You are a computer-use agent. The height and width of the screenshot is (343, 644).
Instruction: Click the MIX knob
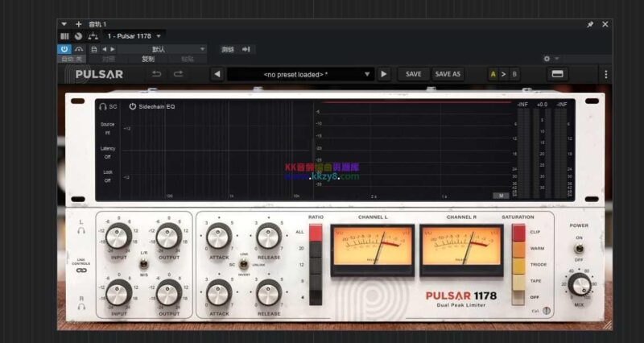(580, 284)
